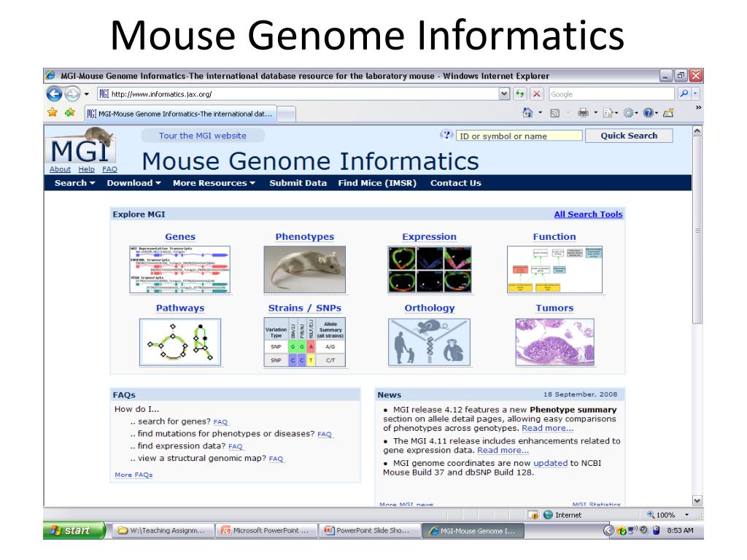Viewport: 747px width, 560px height.
Task: Open the recent pages dropdown arrow
Action: point(86,94)
